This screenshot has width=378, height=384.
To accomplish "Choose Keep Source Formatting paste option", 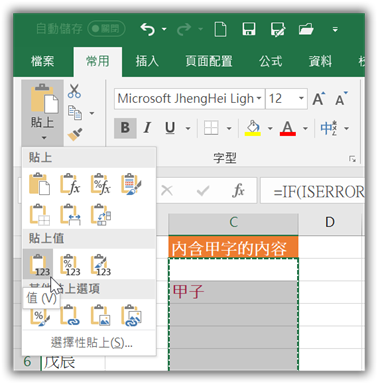I will click(x=131, y=184).
